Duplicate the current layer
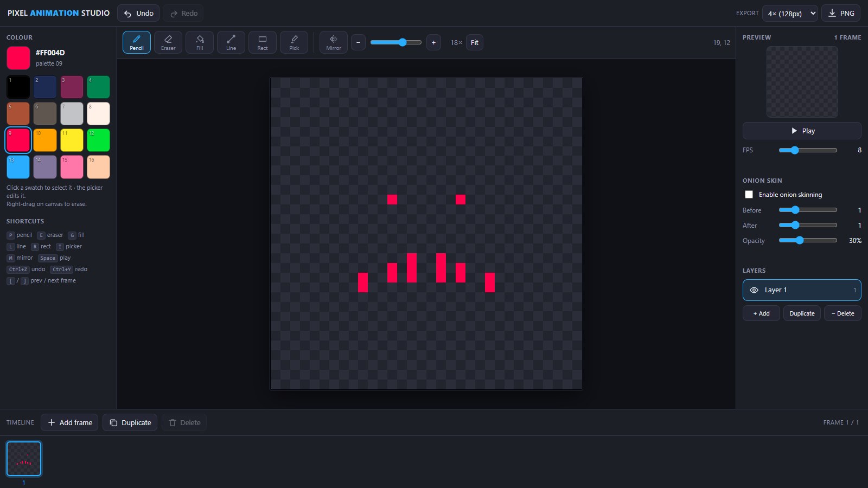 802,313
